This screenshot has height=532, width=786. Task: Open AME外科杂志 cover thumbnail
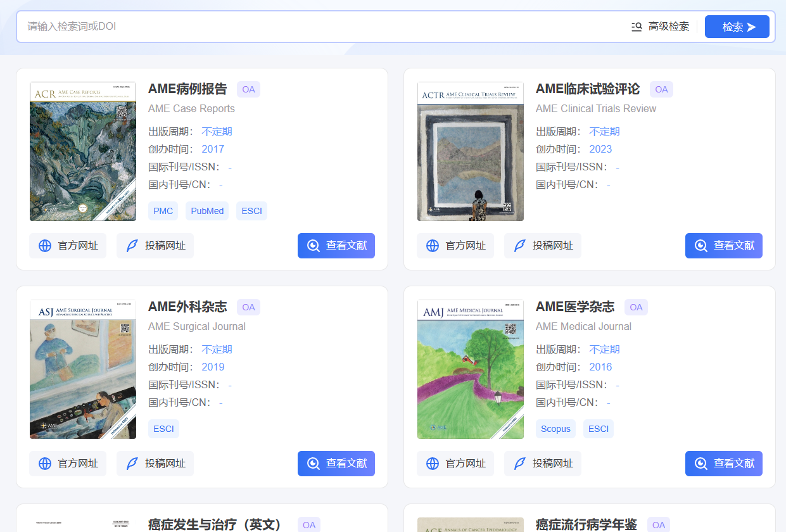coord(83,369)
